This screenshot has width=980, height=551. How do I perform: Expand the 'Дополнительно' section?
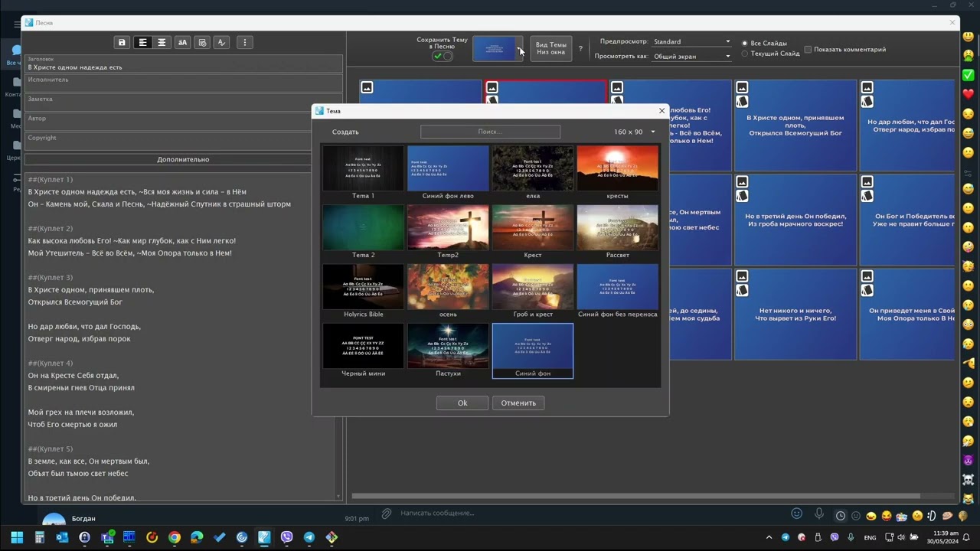[x=183, y=159]
